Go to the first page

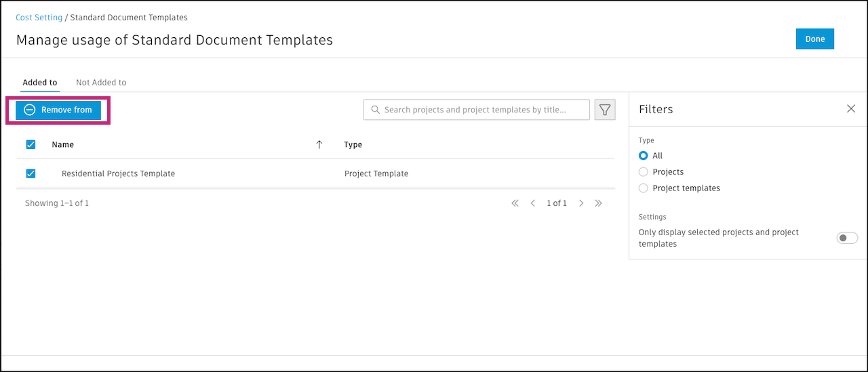515,203
